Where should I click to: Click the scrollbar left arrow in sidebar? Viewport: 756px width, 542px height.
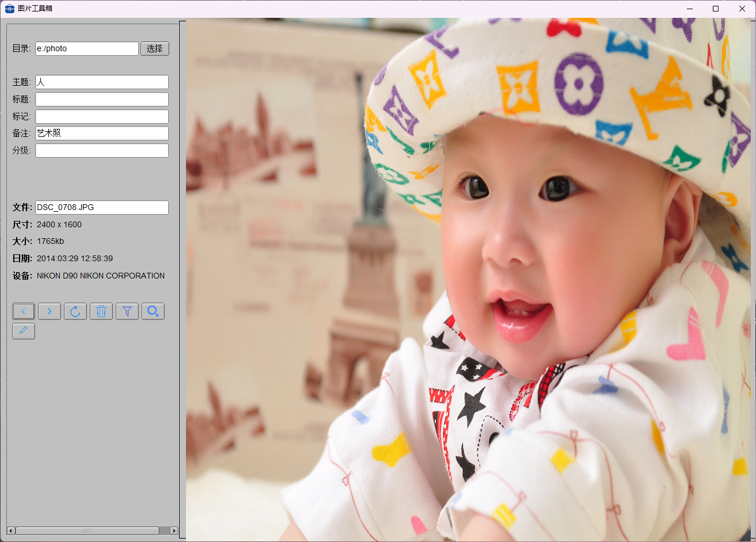point(11,530)
